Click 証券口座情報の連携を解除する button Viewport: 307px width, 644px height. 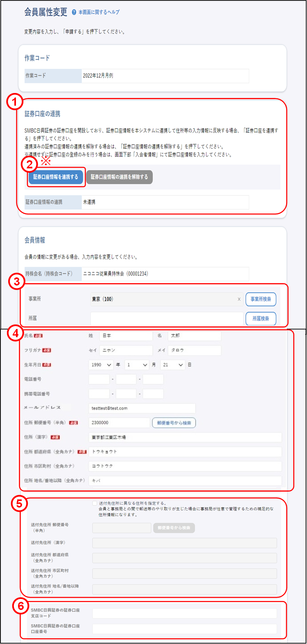coord(120,177)
